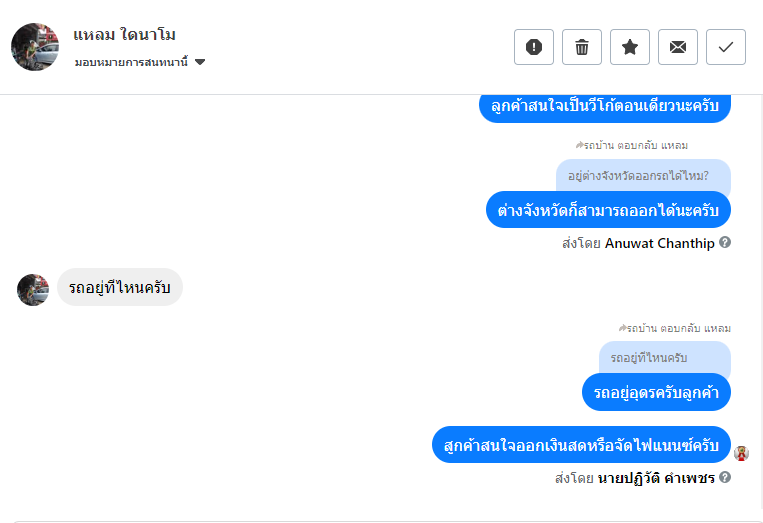Click message ต่างจังหวัดก็สามารถออกได้นะครับ
The height and width of the screenshot is (523, 763).
pos(608,210)
